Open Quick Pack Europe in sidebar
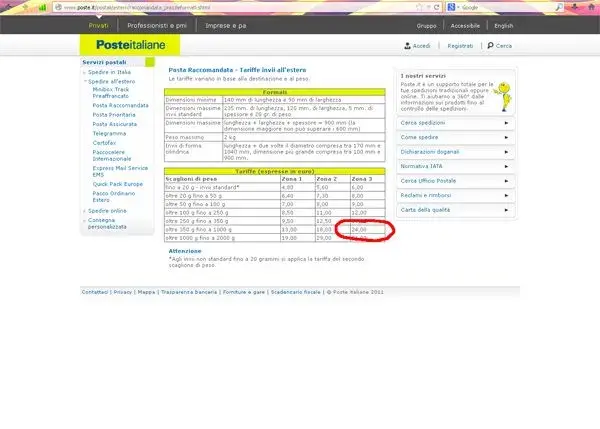Screen dimensions: 600x429 coord(117,184)
